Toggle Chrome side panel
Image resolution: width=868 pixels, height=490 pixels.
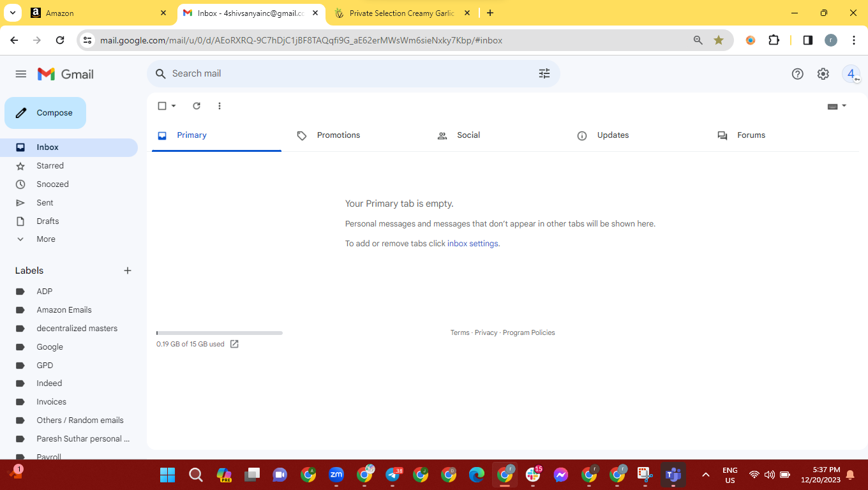pyautogui.click(x=807, y=40)
